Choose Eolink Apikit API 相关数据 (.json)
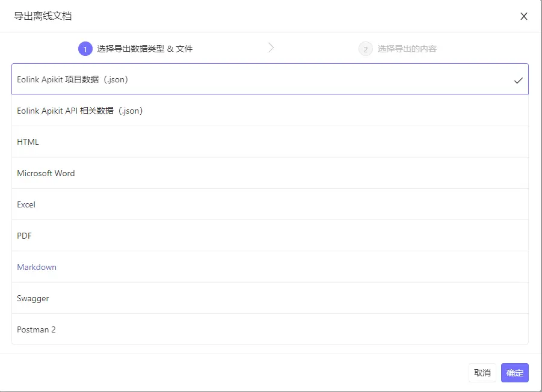Image resolution: width=542 pixels, height=392 pixels. [80, 111]
